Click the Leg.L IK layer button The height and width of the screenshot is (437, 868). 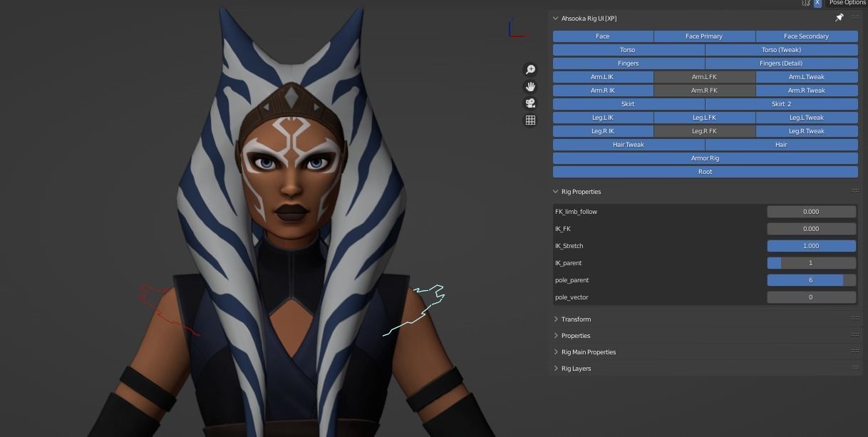pos(603,118)
